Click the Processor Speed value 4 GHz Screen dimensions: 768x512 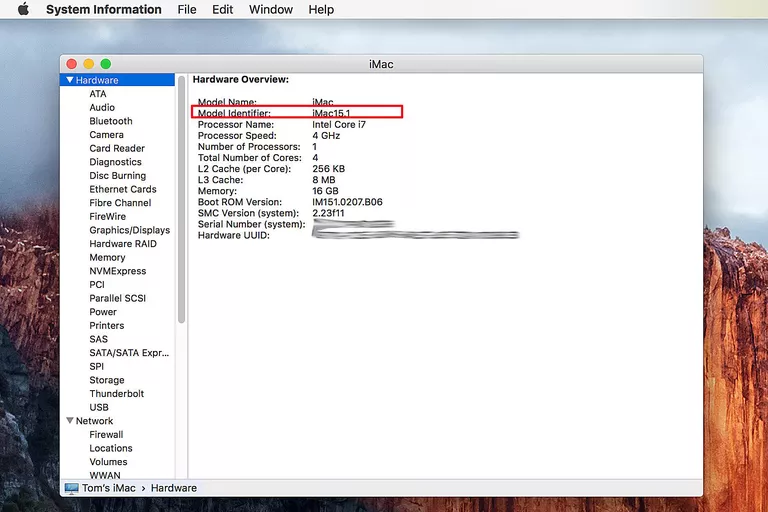click(x=326, y=136)
